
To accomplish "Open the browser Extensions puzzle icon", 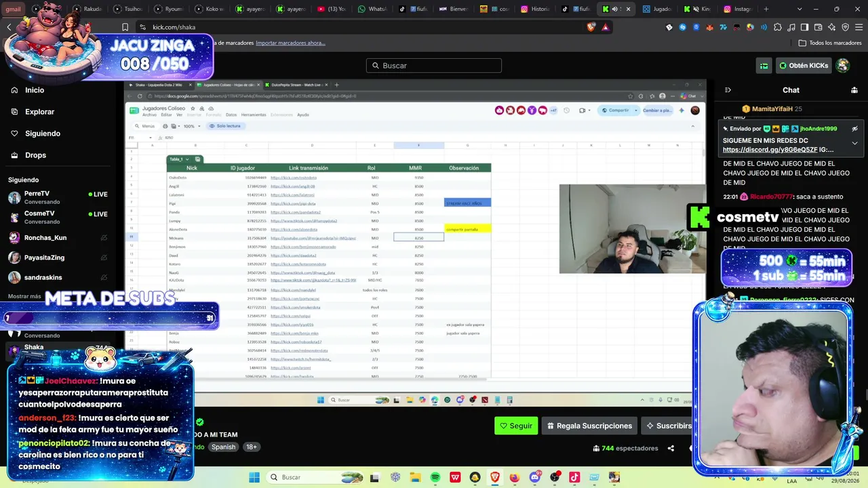I will coord(777,27).
